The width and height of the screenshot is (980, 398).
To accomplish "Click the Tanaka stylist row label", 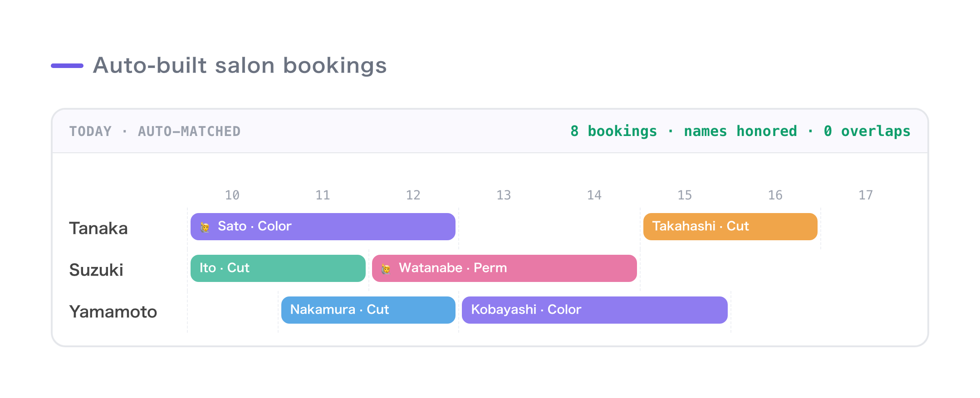I will [x=98, y=228].
